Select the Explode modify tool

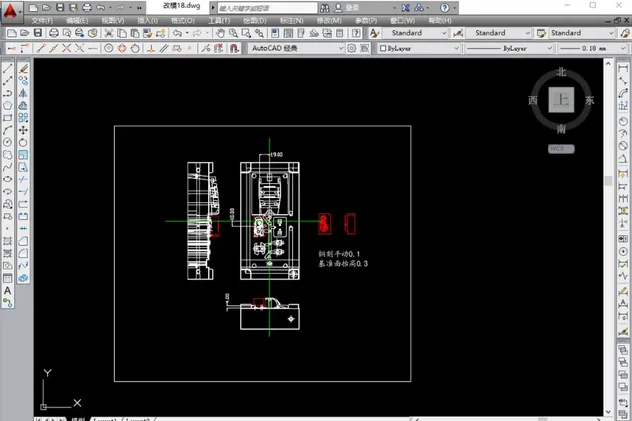(x=23, y=278)
